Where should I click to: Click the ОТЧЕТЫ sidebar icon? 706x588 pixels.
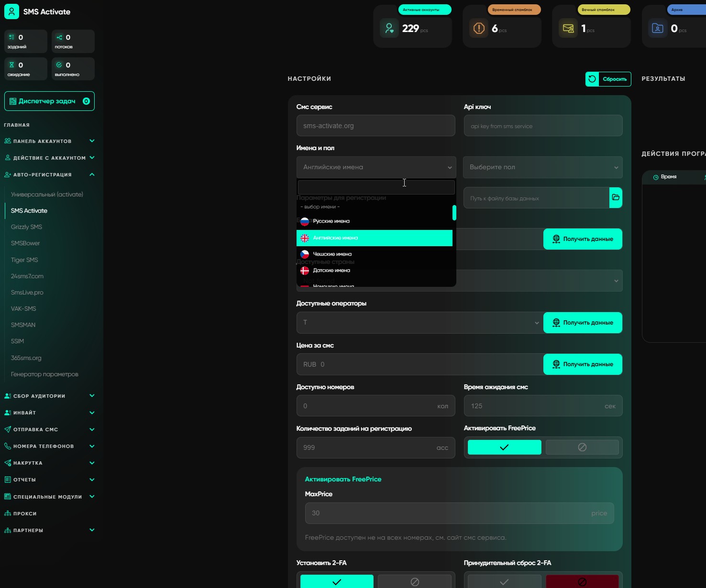(x=7, y=479)
